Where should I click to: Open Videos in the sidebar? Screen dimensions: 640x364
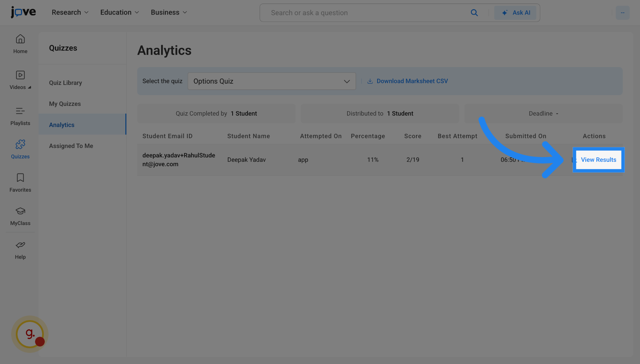coord(20,80)
